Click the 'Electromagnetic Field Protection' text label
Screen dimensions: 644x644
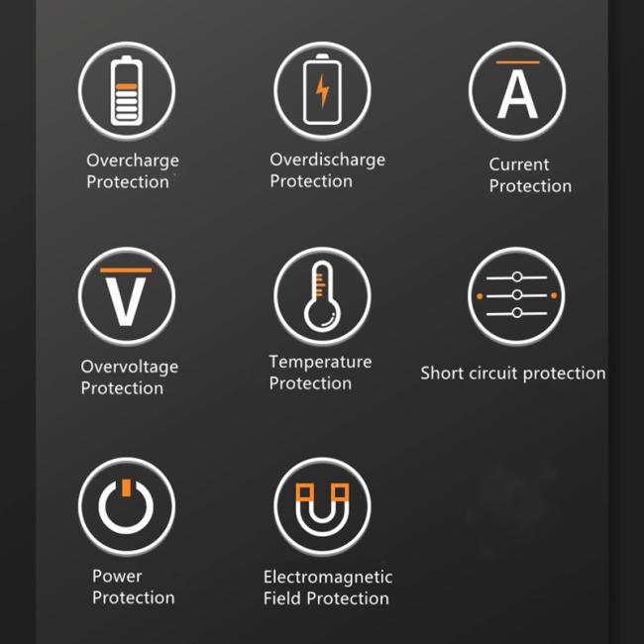328,588
